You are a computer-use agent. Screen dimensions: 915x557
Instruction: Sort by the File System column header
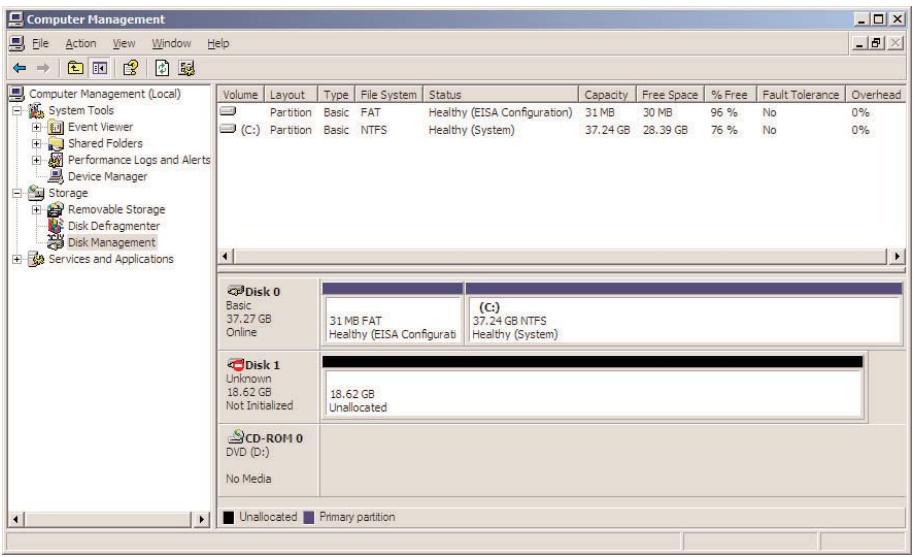pyautogui.click(x=389, y=94)
